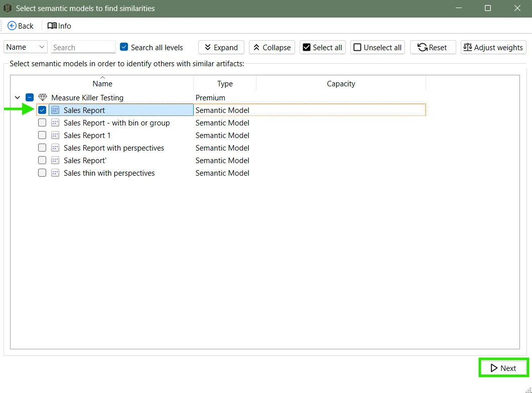Check Sales Report with perspectives checkbox
Image resolution: width=532 pixels, height=393 pixels.
point(42,148)
